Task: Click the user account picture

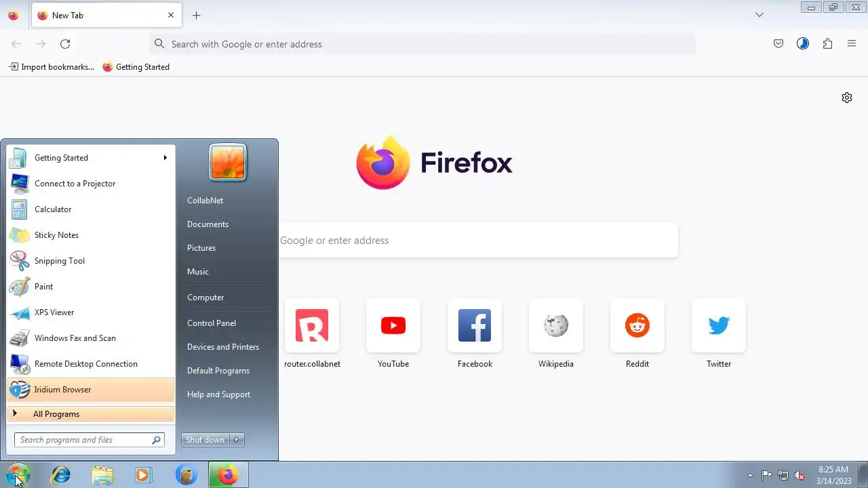Action: pyautogui.click(x=228, y=163)
